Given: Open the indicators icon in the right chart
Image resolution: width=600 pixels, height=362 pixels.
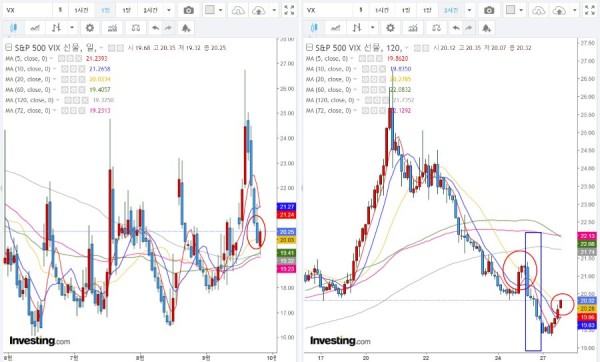Looking at the screenshot, I should point(413,28).
